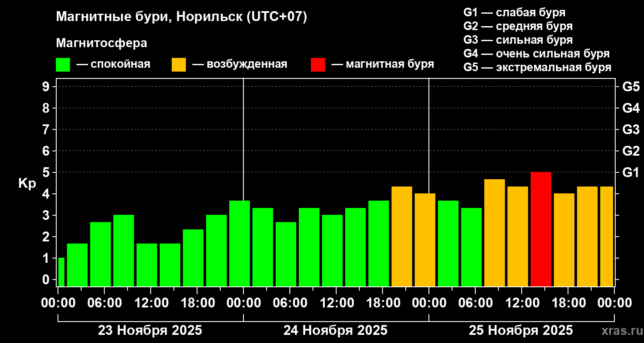This screenshot has width=644, height=343.
Task: Click the red Kp 5 storm bar on 25 November
Action: tap(541, 229)
